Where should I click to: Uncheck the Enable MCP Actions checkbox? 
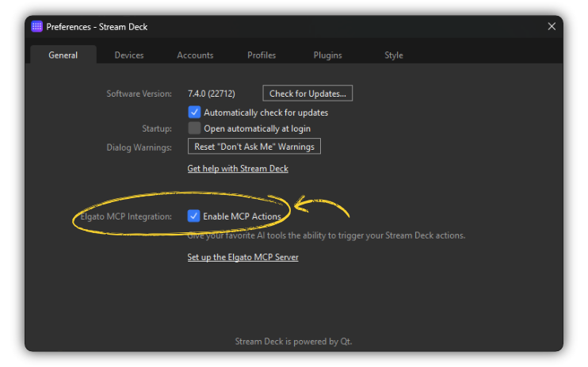click(x=194, y=216)
